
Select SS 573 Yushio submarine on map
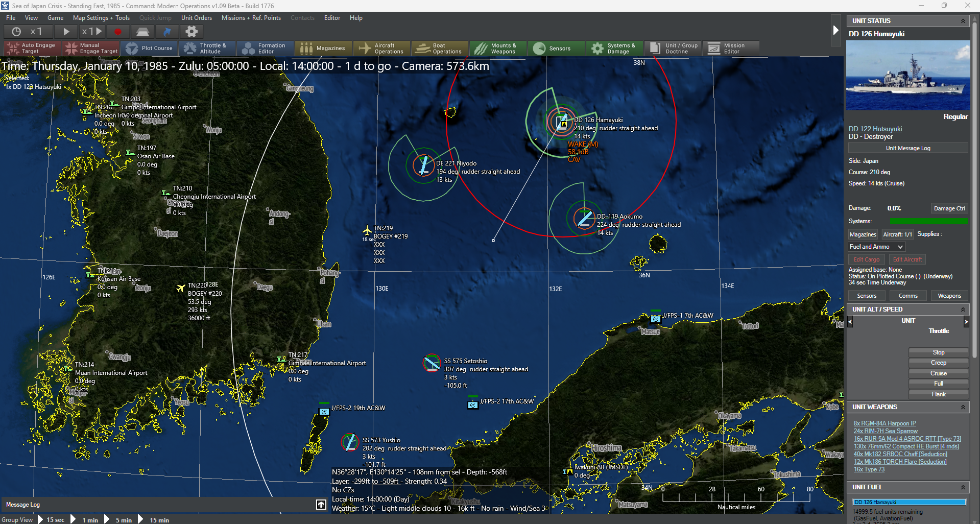tap(350, 442)
